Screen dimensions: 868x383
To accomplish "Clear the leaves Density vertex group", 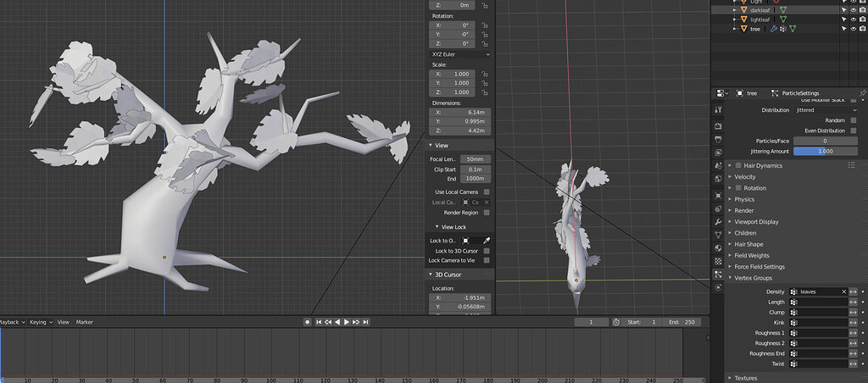I will tap(843, 291).
